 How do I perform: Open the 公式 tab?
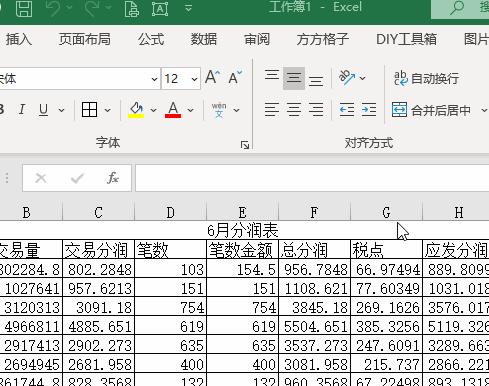coord(151,39)
